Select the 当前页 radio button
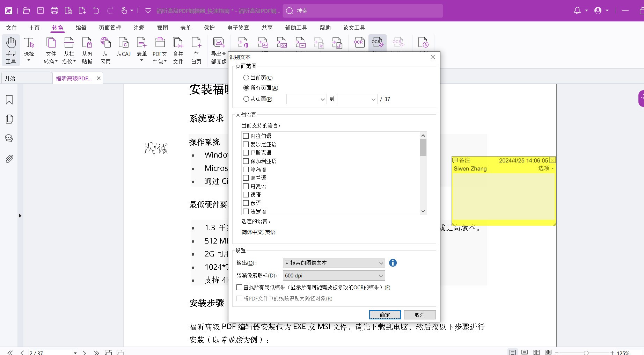The image size is (644, 355). click(x=246, y=78)
